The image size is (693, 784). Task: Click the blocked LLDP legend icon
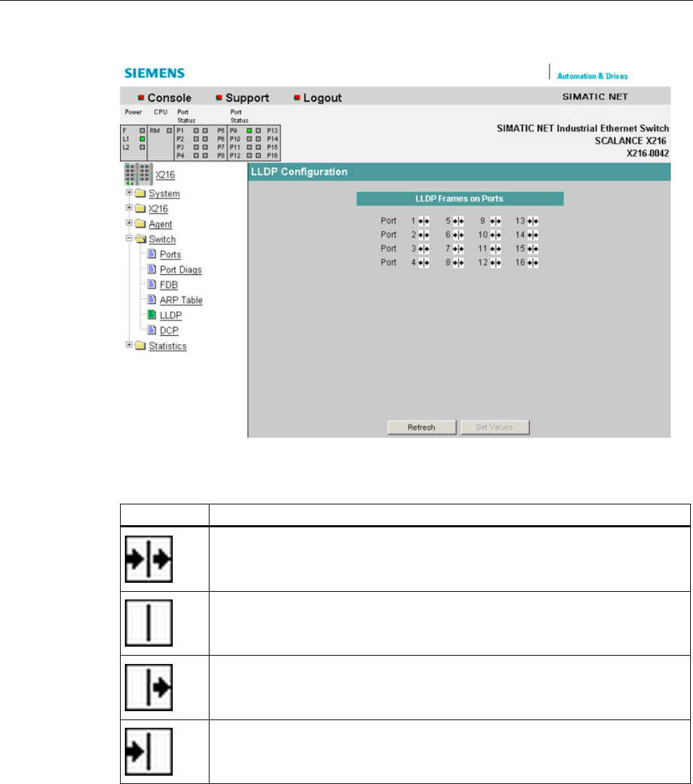click(x=149, y=623)
